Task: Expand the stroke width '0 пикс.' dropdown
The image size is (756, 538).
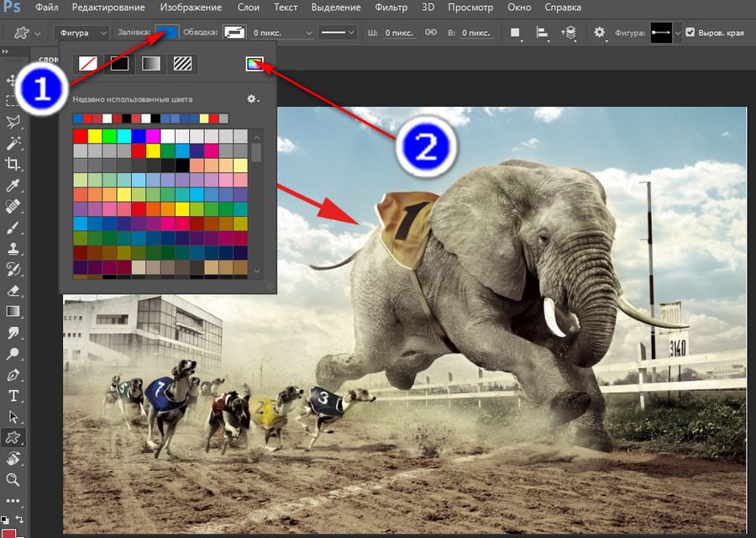Action: [x=308, y=32]
